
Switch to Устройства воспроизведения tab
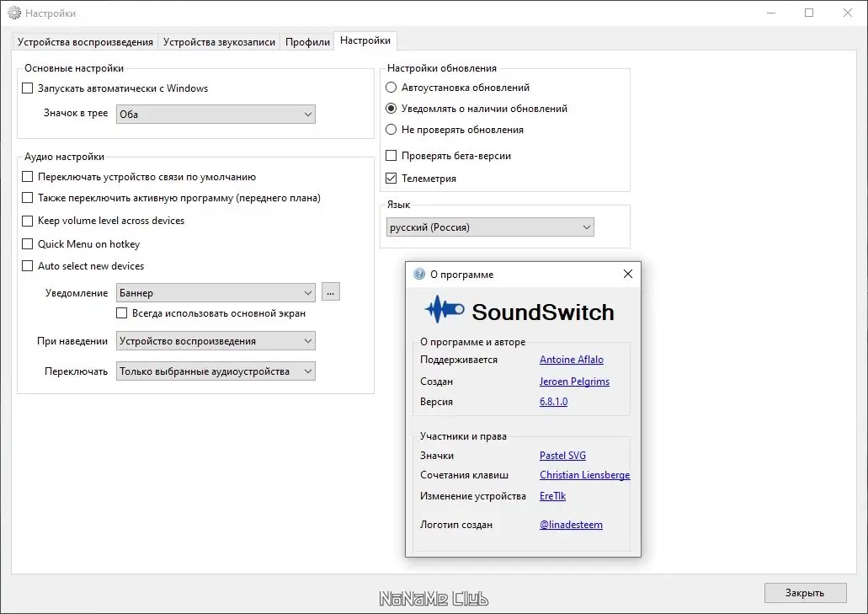click(x=85, y=42)
